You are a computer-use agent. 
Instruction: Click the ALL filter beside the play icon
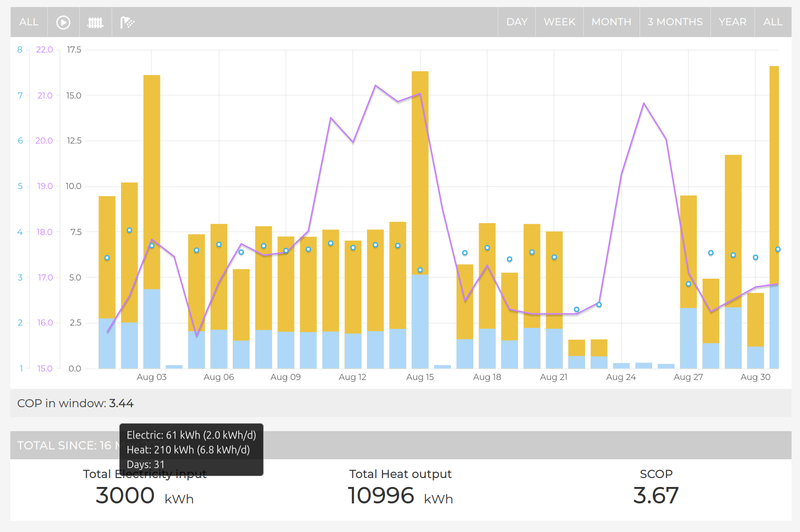[x=29, y=22]
